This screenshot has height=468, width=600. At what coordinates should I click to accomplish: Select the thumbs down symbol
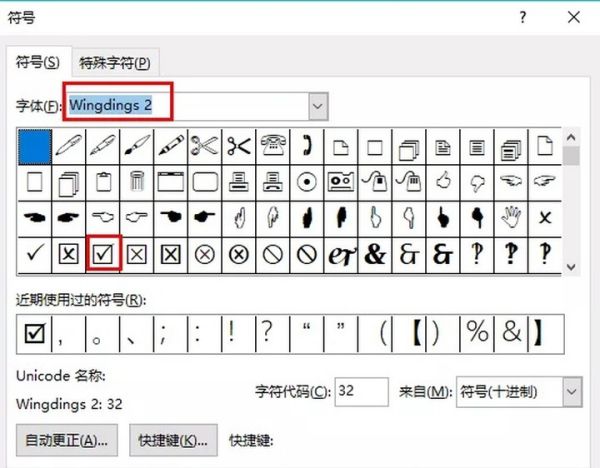[477, 183]
